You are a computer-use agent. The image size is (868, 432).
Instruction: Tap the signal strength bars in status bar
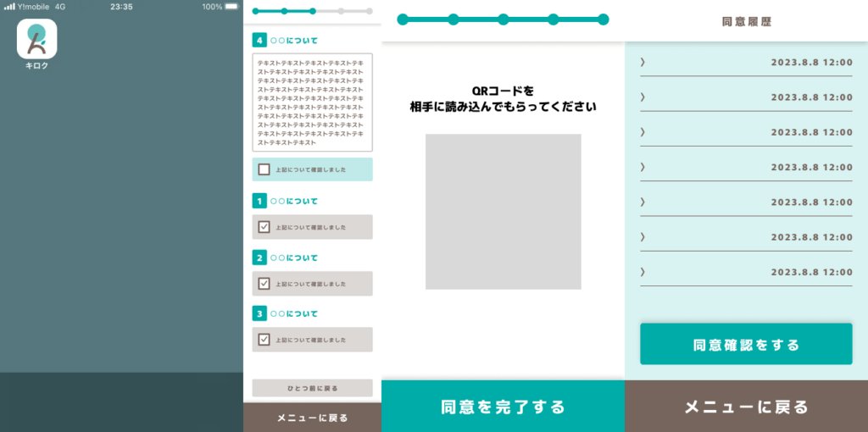point(9,7)
